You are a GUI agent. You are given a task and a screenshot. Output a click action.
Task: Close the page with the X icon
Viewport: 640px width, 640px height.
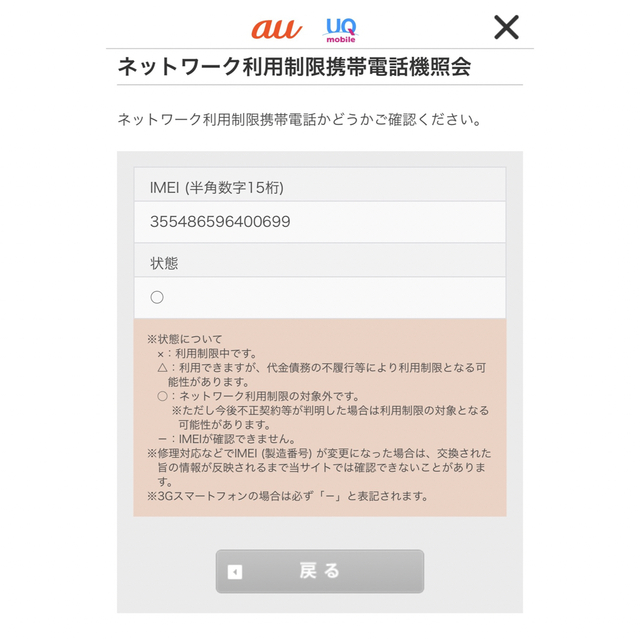click(506, 27)
